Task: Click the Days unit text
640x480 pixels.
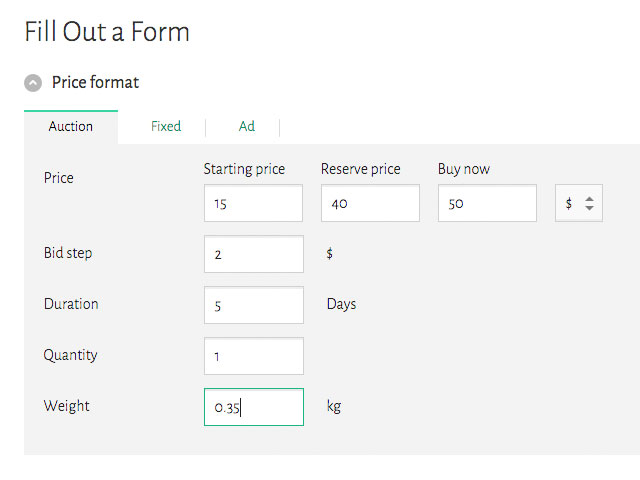Action: (341, 304)
